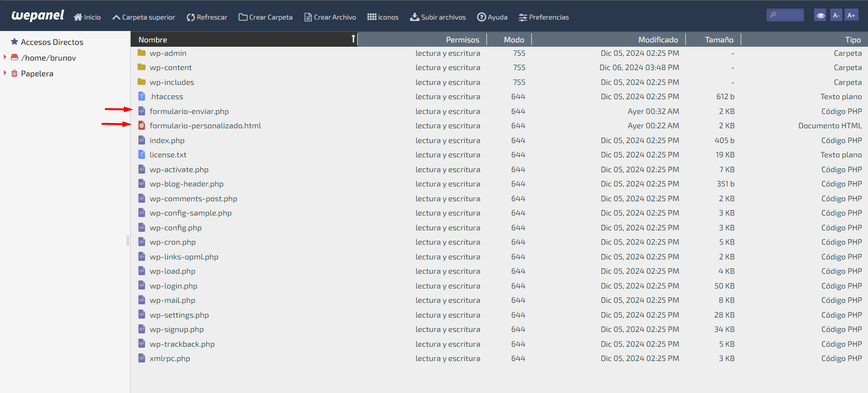Image resolution: width=868 pixels, height=393 pixels.
Task: Click the wp-blog-header.php file icon
Action: pyautogui.click(x=142, y=183)
